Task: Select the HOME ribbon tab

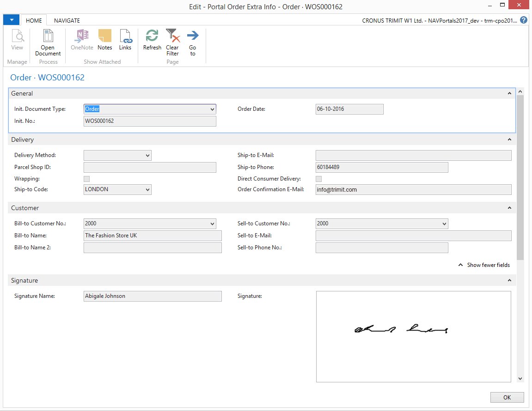Action: click(x=34, y=20)
